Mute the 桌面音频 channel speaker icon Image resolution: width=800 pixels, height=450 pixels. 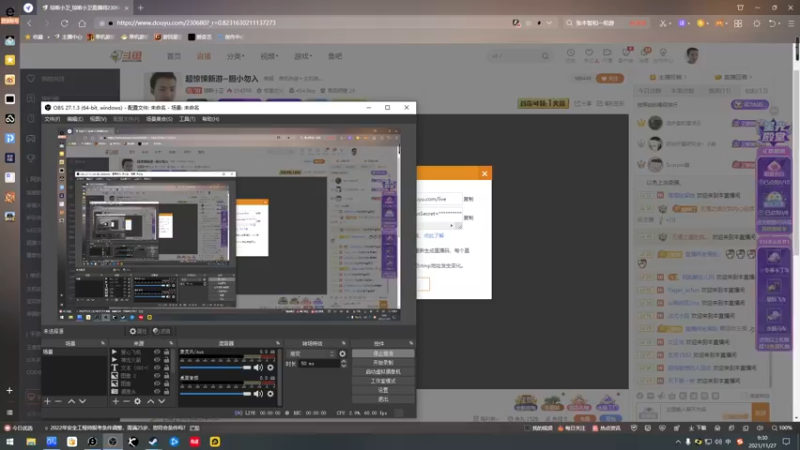[x=258, y=393]
